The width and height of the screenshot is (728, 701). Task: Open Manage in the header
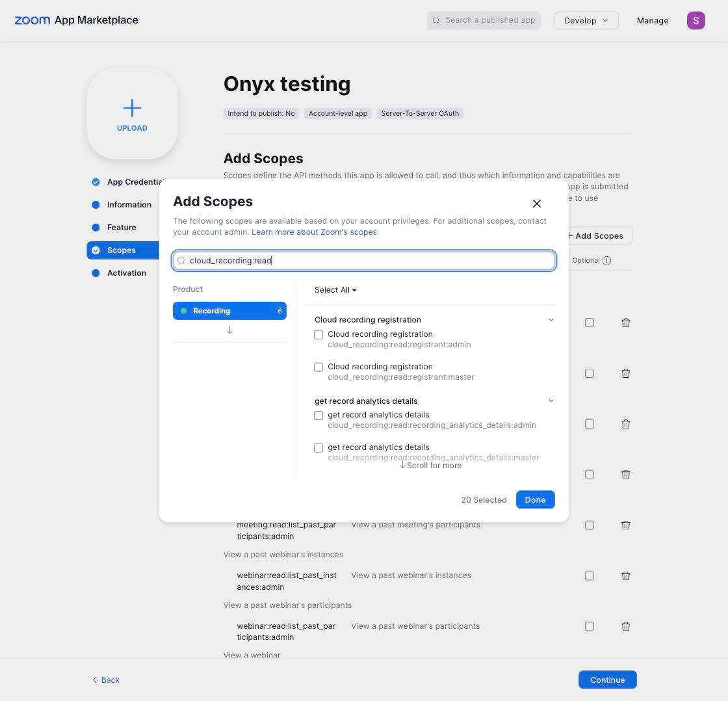[x=653, y=20]
